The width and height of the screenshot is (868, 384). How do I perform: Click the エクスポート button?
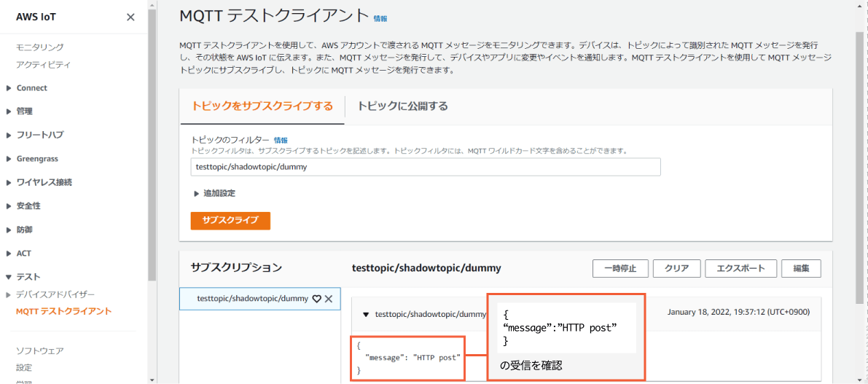pos(740,268)
